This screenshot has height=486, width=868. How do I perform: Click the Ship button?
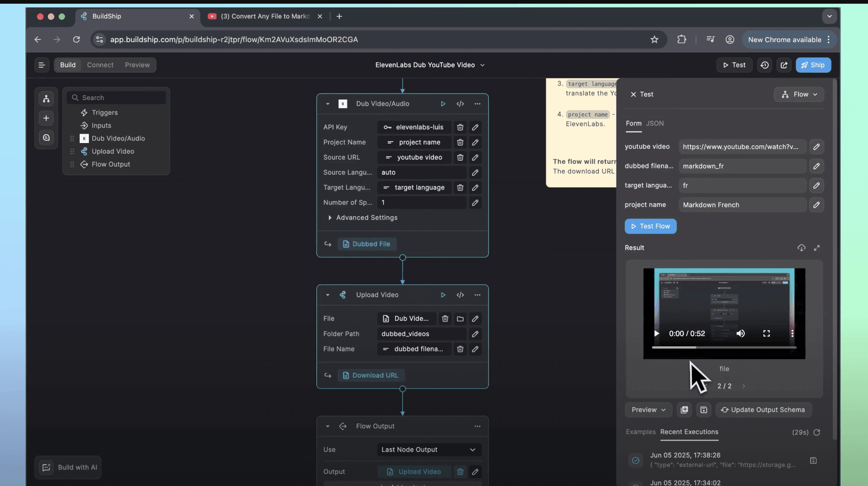[x=813, y=65]
